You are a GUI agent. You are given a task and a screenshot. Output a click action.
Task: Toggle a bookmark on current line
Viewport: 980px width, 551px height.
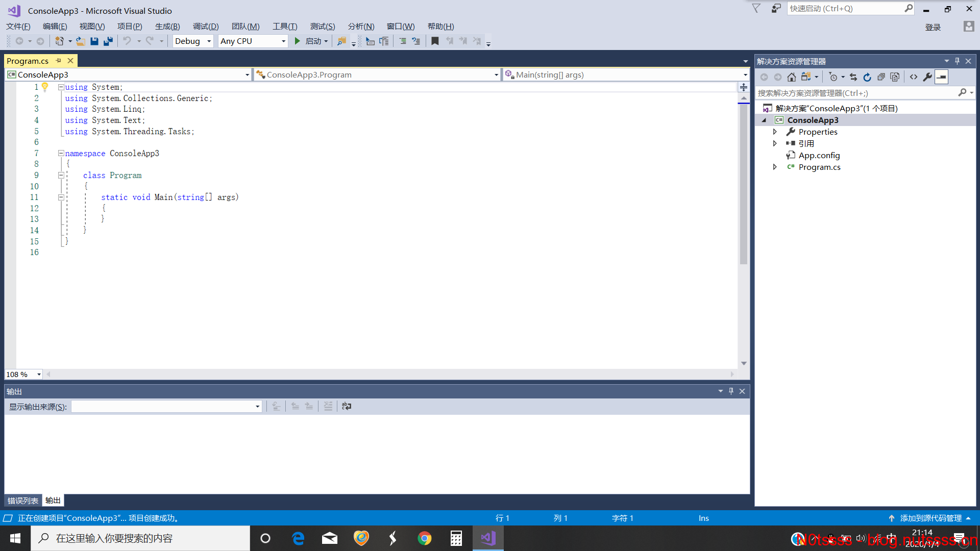pyautogui.click(x=435, y=41)
